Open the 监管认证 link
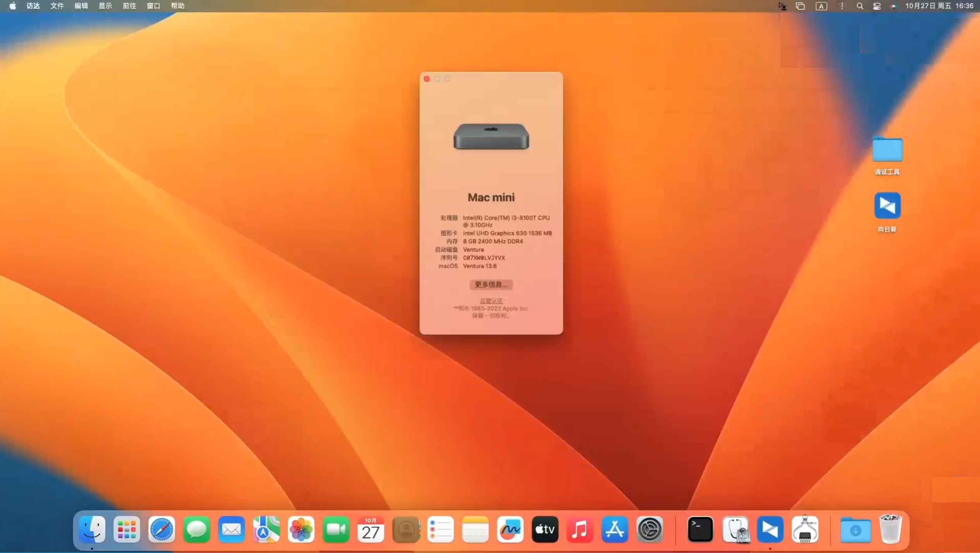This screenshot has height=553, width=980. [x=491, y=301]
